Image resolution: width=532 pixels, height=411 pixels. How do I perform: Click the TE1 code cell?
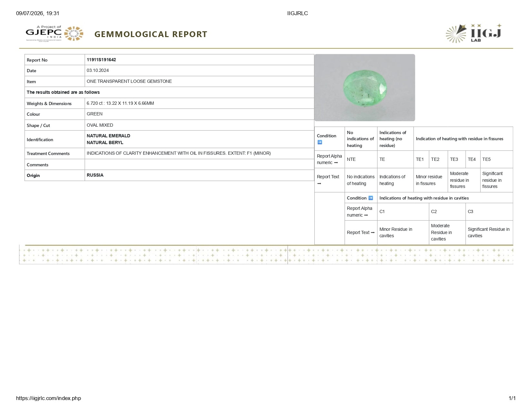click(x=421, y=159)
